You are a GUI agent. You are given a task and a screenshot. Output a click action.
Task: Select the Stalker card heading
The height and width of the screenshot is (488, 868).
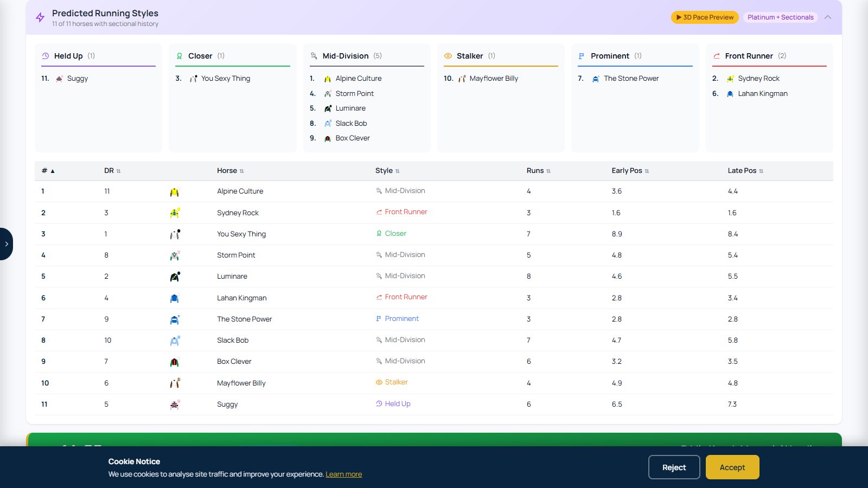[470, 56]
